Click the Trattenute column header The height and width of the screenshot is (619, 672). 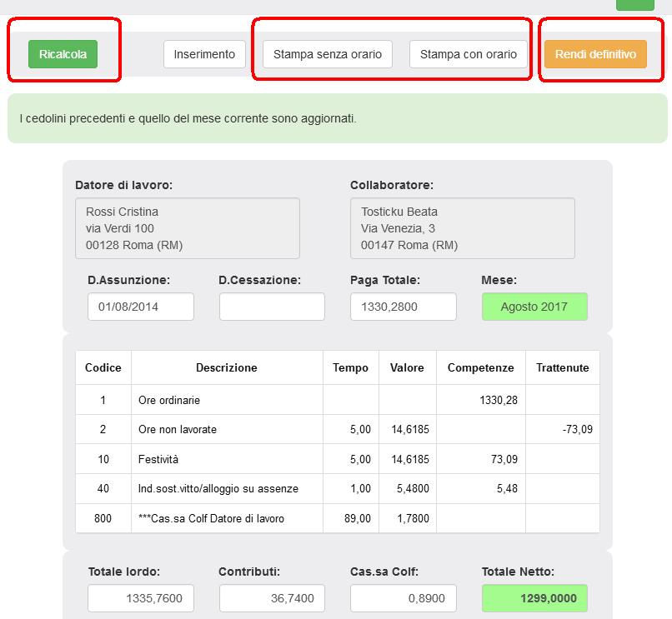pos(562,367)
